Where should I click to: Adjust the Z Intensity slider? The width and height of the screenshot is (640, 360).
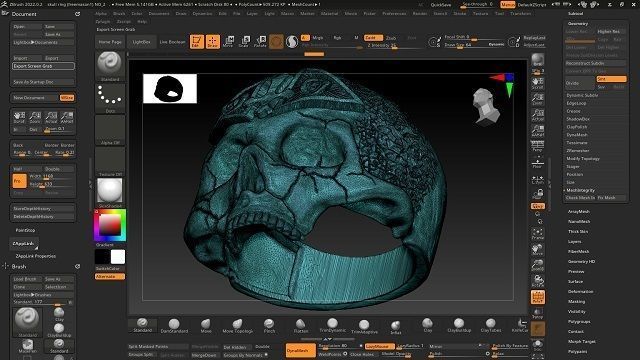(394, 46)
